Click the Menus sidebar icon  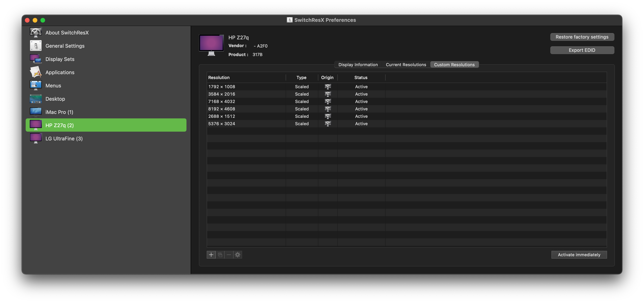click(x=36, y=85)
